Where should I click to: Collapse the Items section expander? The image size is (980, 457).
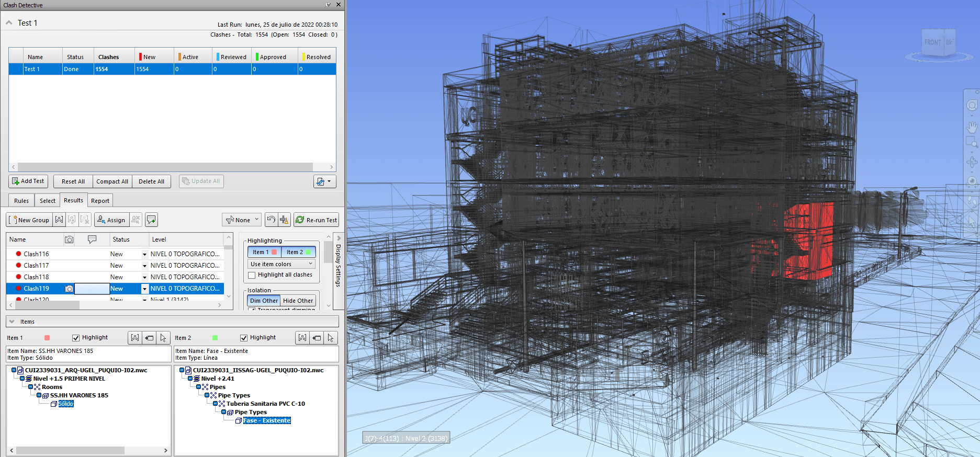[12, 322]
